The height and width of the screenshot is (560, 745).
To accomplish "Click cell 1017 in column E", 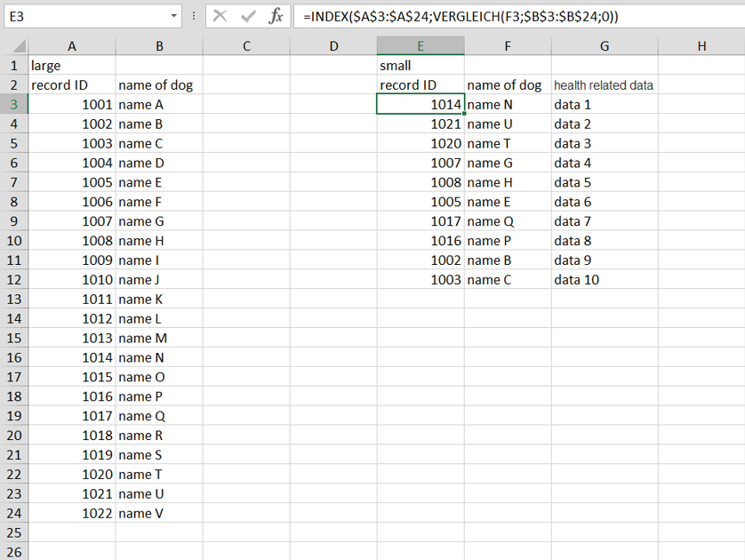I will coord(421,221).
